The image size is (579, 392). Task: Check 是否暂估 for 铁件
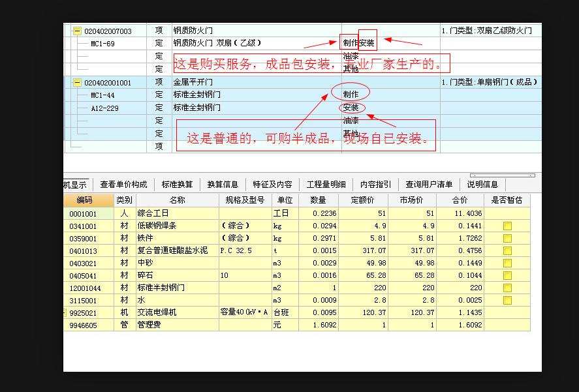click(x=507, y=239)
